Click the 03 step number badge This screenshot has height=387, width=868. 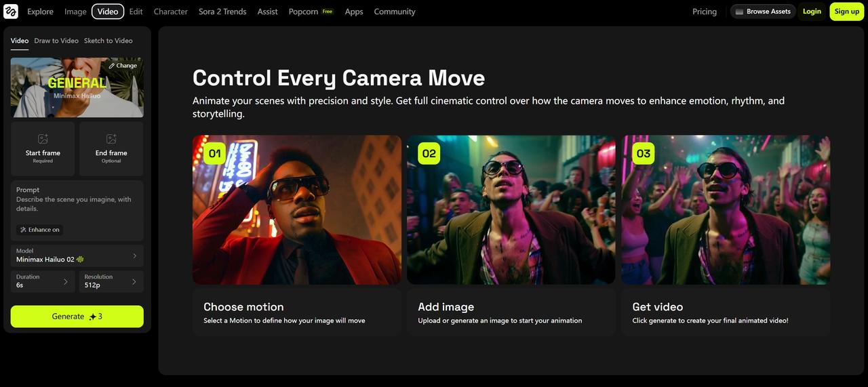643,153
